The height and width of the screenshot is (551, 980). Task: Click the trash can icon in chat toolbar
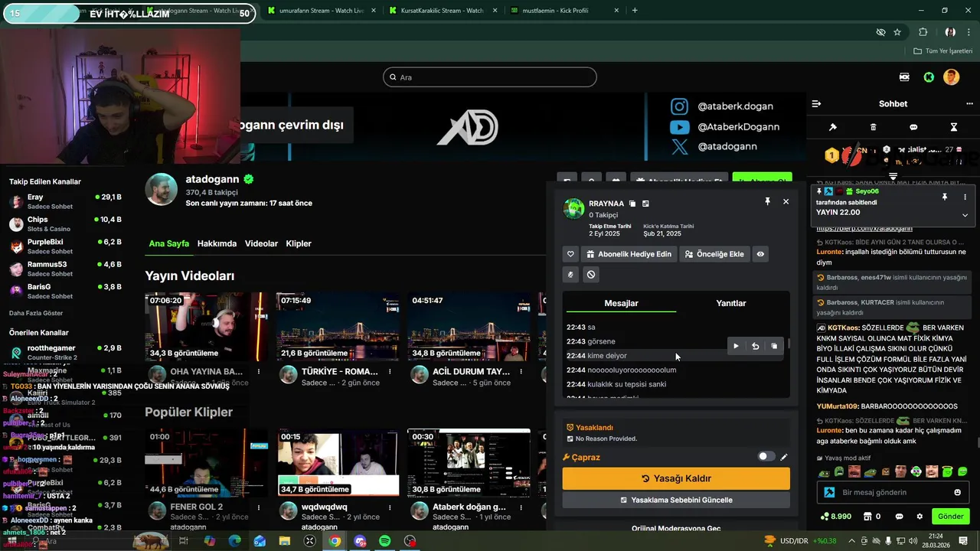tap(874, 127)
